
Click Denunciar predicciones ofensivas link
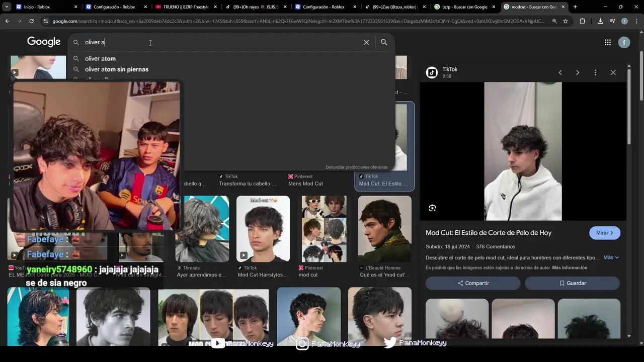tap(357, 167)
